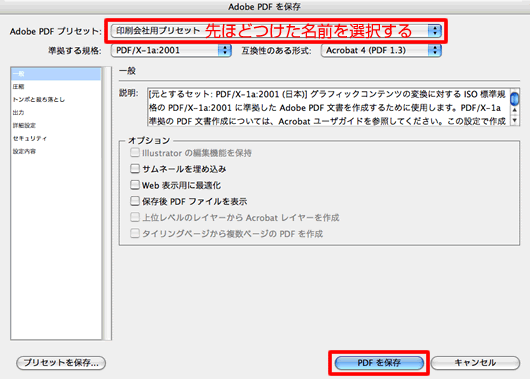Open the Adobe PDF プリセット dropdown
Screen dimensions: 530x379
click(x=276, y=31)
